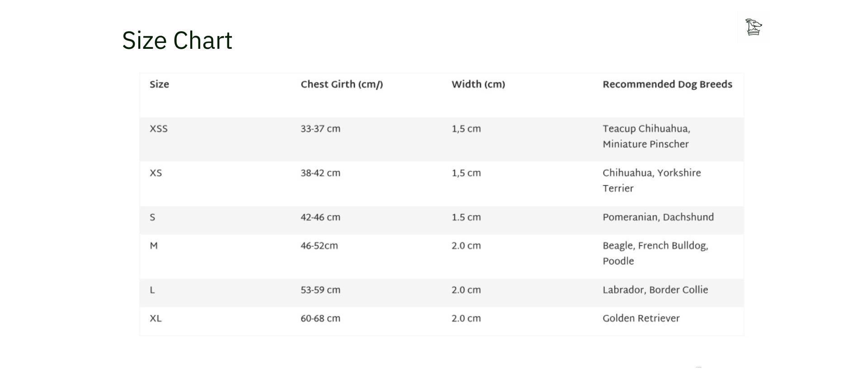Select the Size column header
The width and height of the screenshot is (868, 390).
point(160,85)
